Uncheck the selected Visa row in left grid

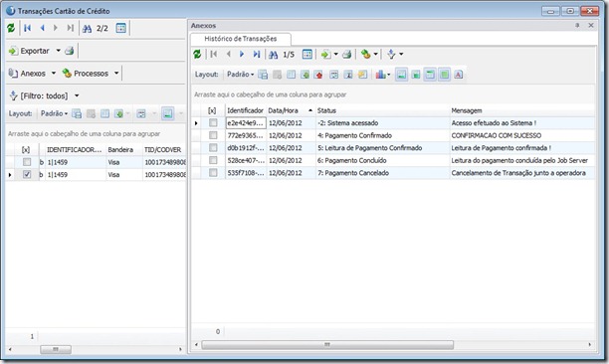(27, 175)
